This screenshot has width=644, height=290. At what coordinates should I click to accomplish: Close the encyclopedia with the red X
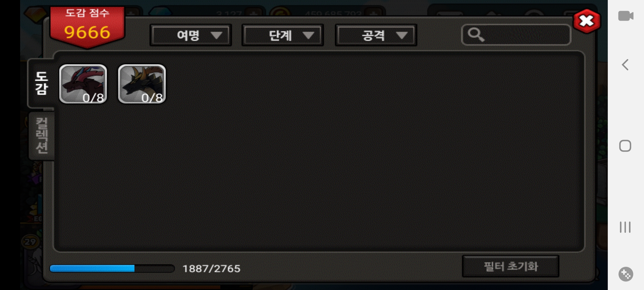[587, 21]
